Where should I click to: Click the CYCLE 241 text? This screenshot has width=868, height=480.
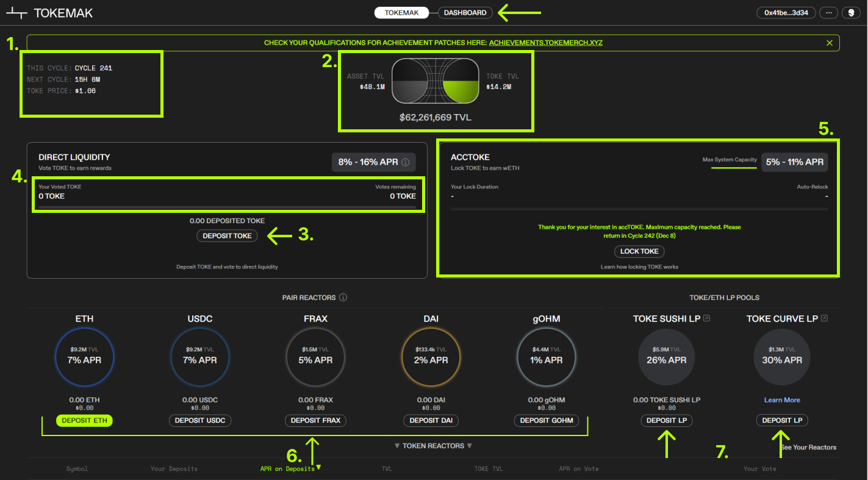pos(93,68)
